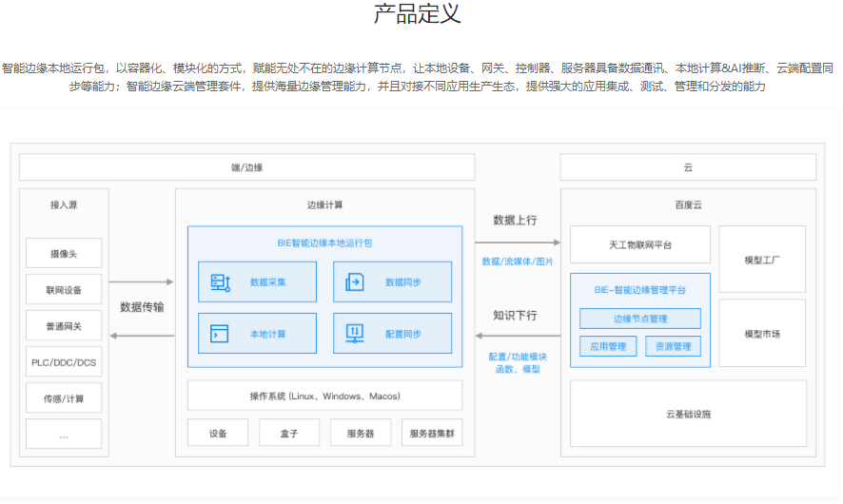
Task: Click the BIE智能边缘本地运行包 title
Action: point(324,242)
